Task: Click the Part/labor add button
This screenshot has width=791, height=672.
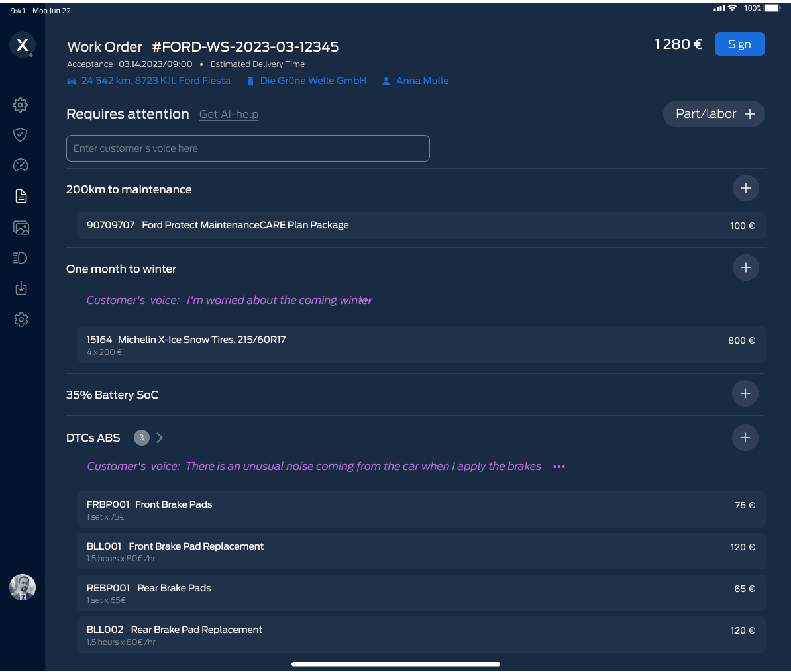Action: [x=713, y=114]
